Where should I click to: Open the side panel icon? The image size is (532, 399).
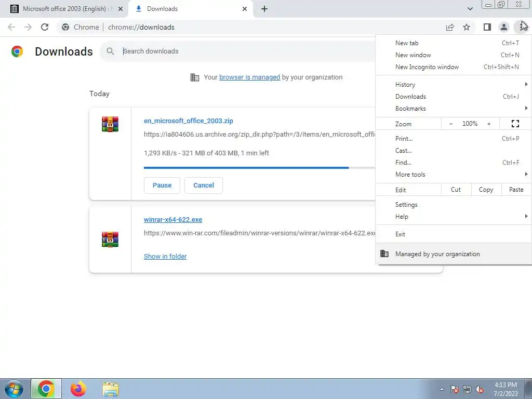point(487,27)
